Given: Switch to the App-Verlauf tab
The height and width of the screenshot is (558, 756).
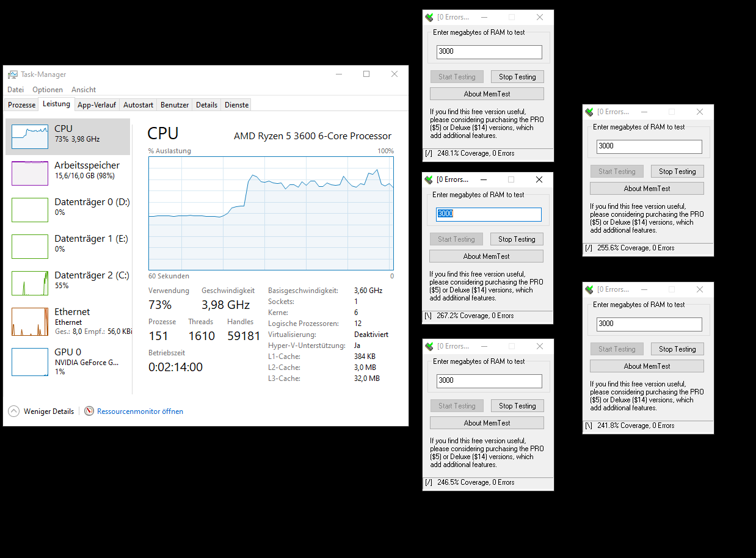Looking at the screenshot, I should 96,105.
